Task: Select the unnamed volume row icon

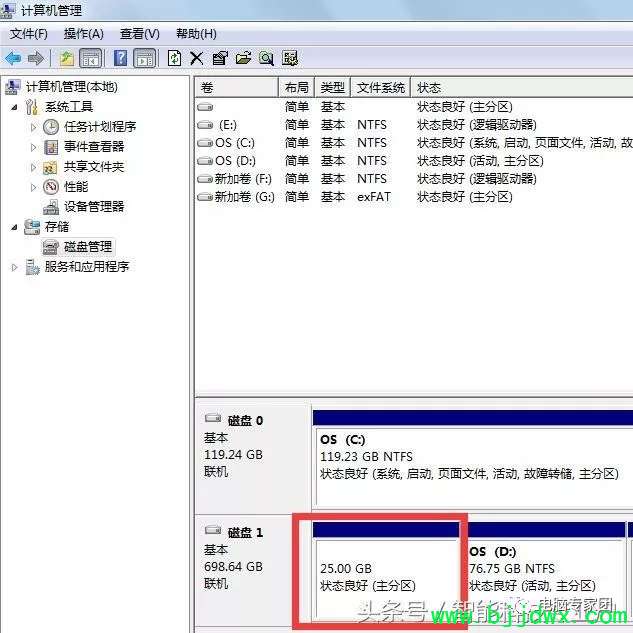Action: coord(205,107)
